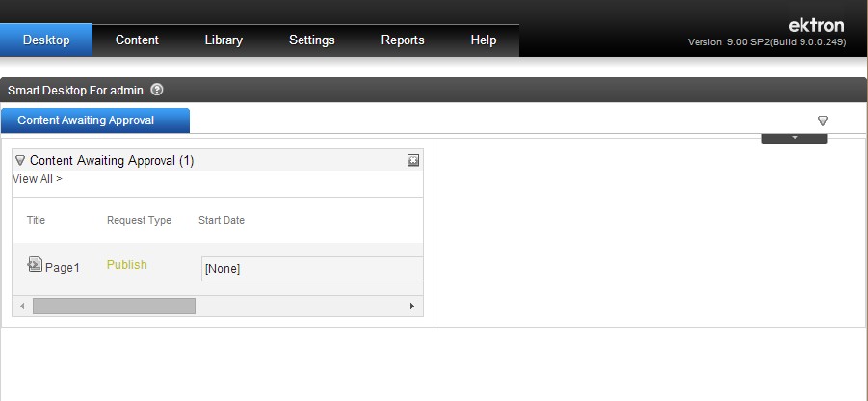Open the Desktop tab
Viewport: 868px width, 401px height.
point(46,40)
